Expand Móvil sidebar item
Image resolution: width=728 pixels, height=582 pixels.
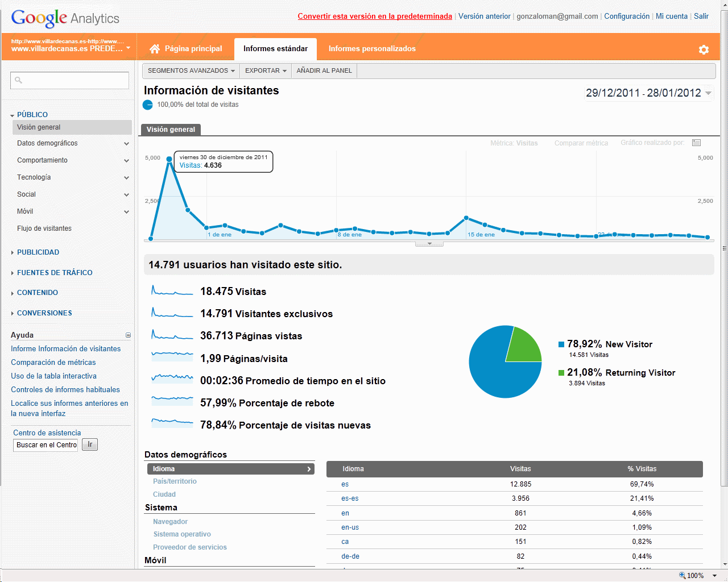click(x=126, y=212)
